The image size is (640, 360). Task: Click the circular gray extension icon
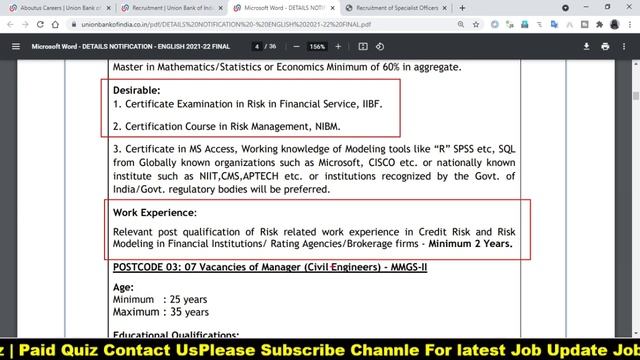495,24
